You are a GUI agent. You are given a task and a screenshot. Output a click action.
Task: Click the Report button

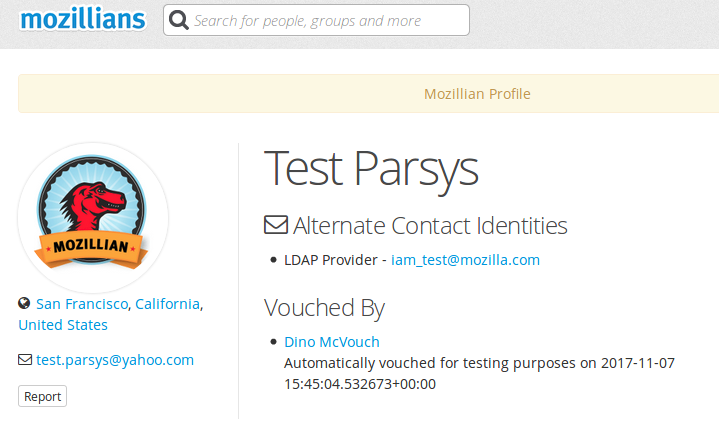[x=43, y=396]
